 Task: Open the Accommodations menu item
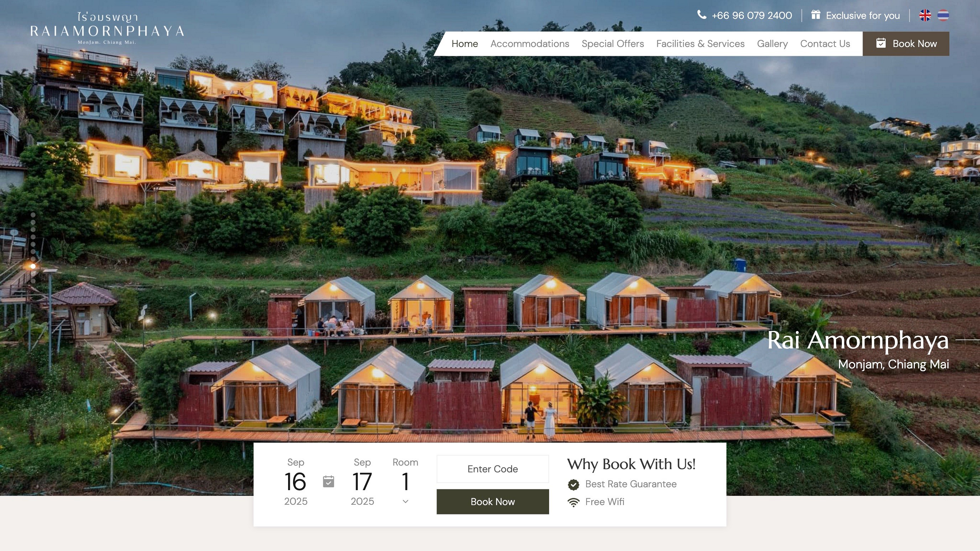click(x=530, y=44)
